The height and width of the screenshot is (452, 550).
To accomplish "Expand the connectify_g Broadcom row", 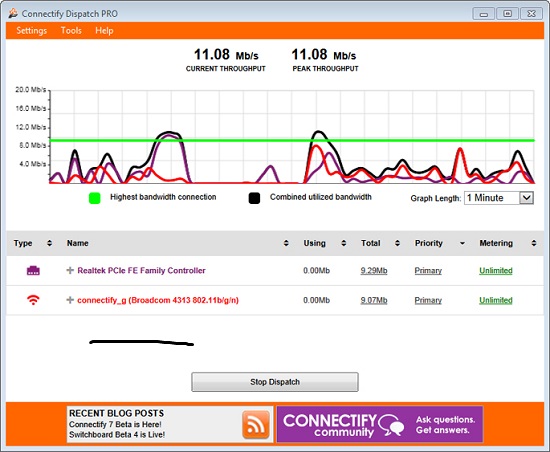I will [70, 300].
